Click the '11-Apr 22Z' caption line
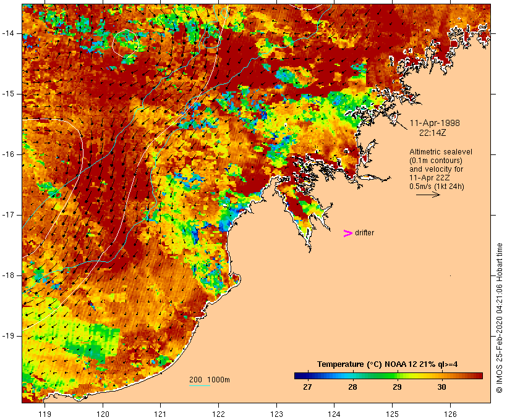The image size is (507, 420). [x=429, y=178]
